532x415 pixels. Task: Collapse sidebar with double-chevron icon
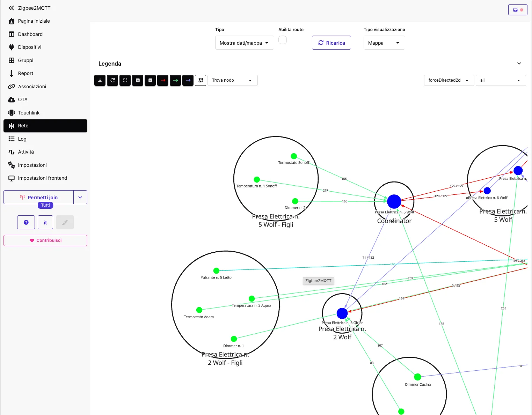(12, 8)
